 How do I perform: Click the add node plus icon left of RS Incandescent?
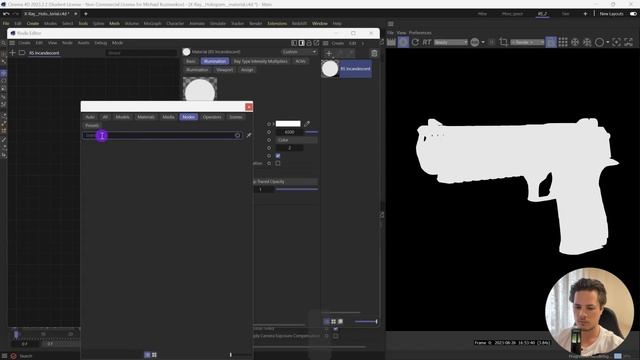(12, 53)
